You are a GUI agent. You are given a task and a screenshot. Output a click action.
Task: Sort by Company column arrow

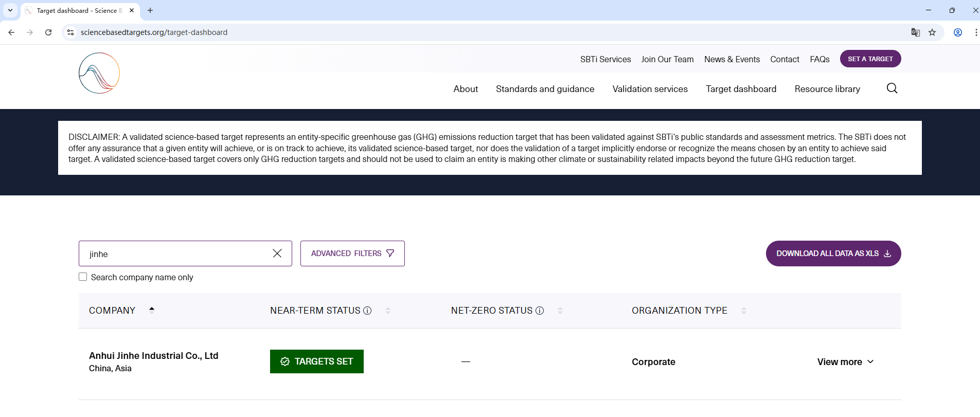click(x=152, y=310)
